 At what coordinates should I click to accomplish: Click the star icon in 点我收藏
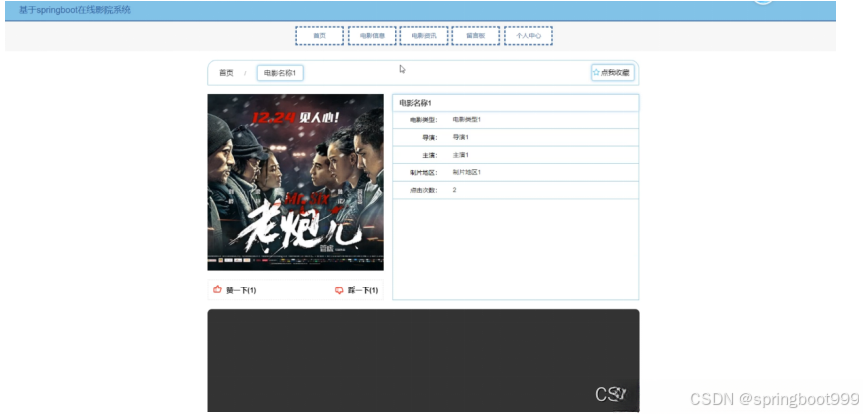596,73
